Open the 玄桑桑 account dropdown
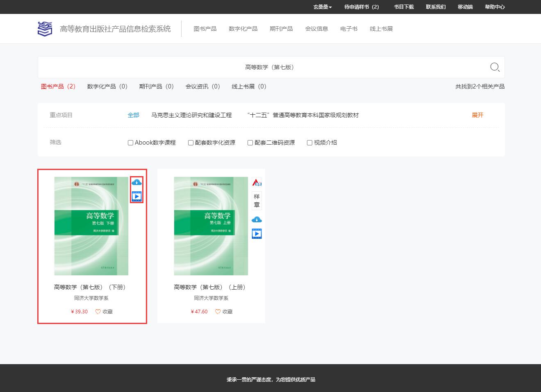The height and width of the screenshot is (392, 541). point(321,7)
